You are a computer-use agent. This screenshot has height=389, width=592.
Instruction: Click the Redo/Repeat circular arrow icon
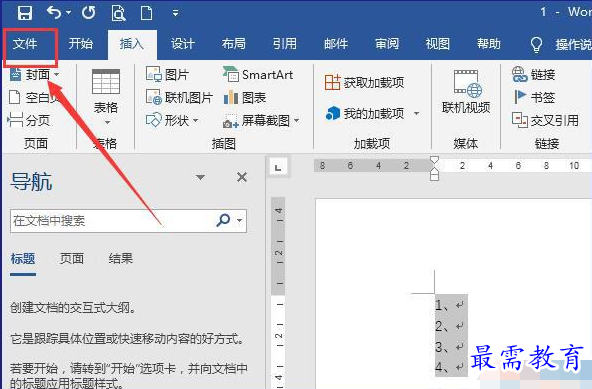(89, 12)
